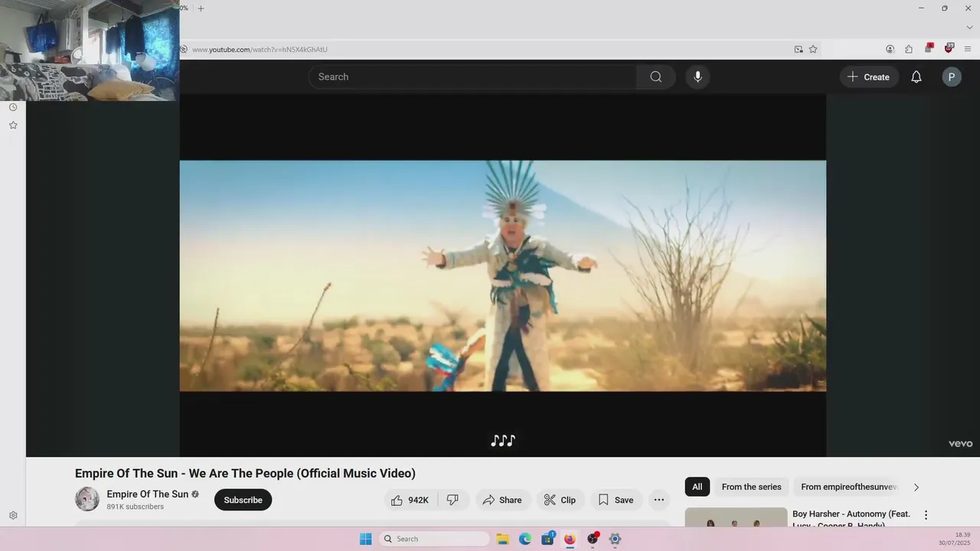Viewport: 980px width, 551px height.
Task: Open the Firefox account icon in the toolbar
Action: click(890, 49)
